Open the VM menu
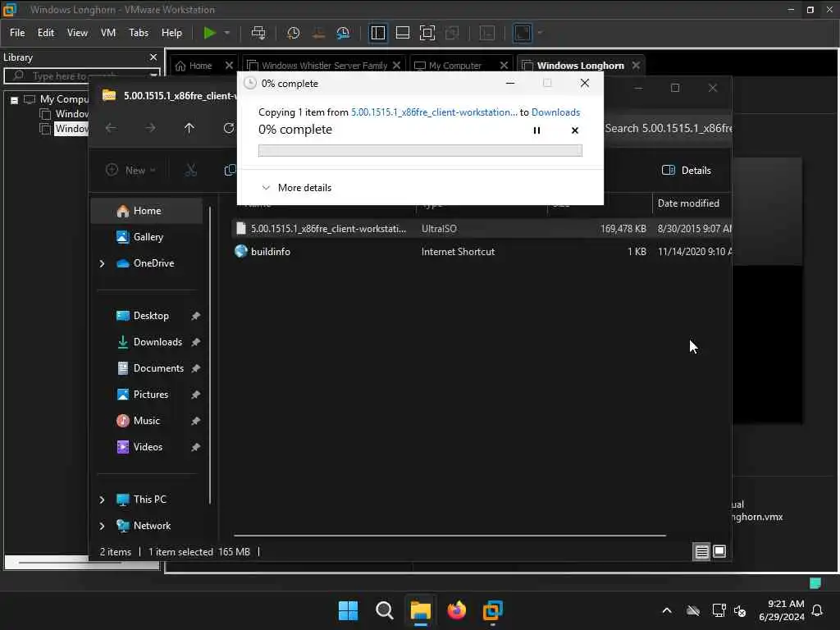This screenshot has height=630, width=840. (x=108, y=33)
